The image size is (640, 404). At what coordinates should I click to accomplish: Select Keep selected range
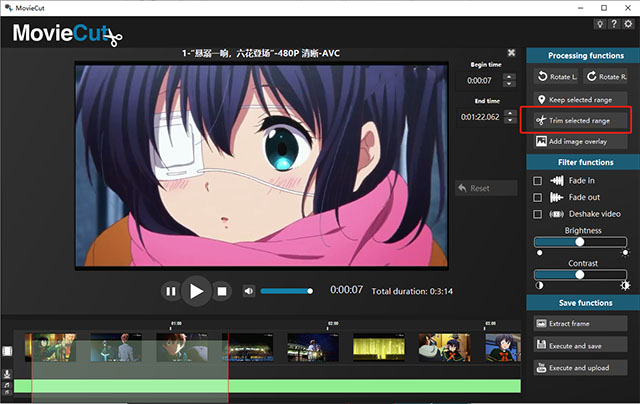tap(579, 100)
